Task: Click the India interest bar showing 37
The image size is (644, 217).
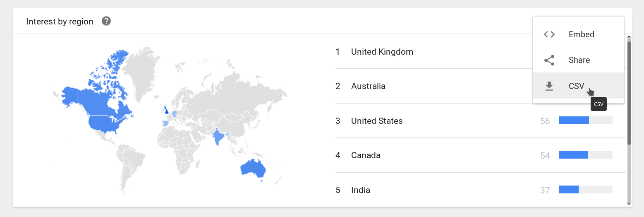Action: coord(585,189)
